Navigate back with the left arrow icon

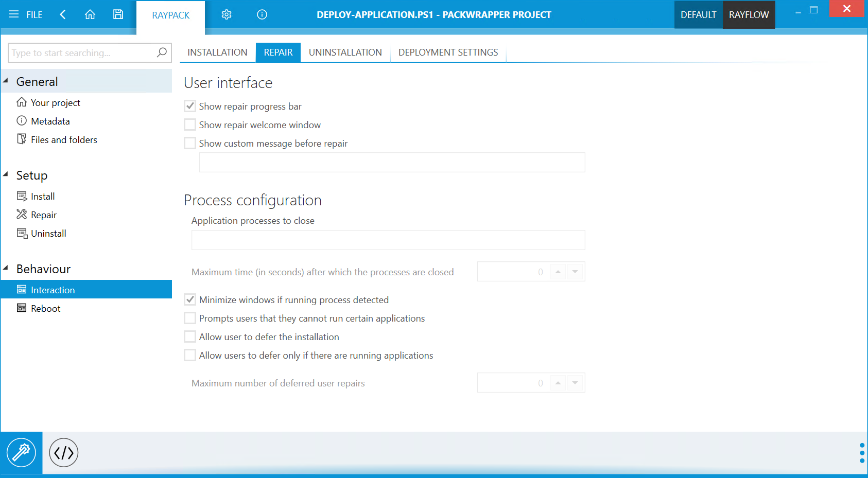pos(62,14)
